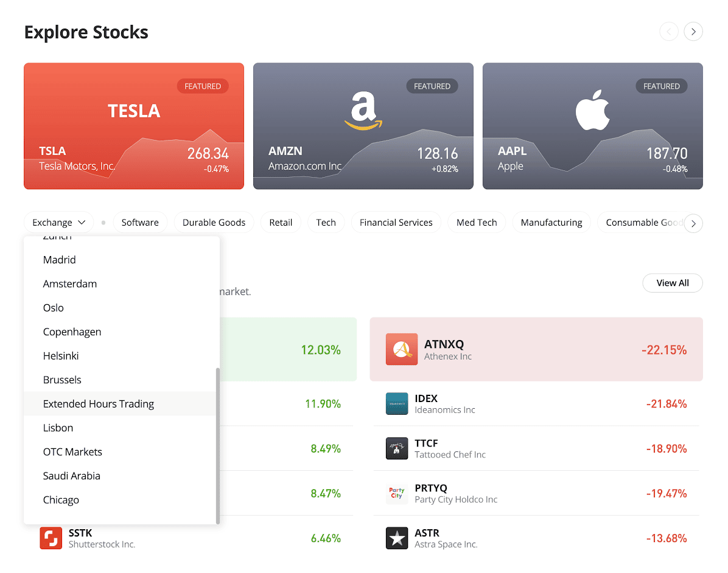
Task: Click the Athenex ATNXQ logo icon
Action: click(x=402, y=349)
